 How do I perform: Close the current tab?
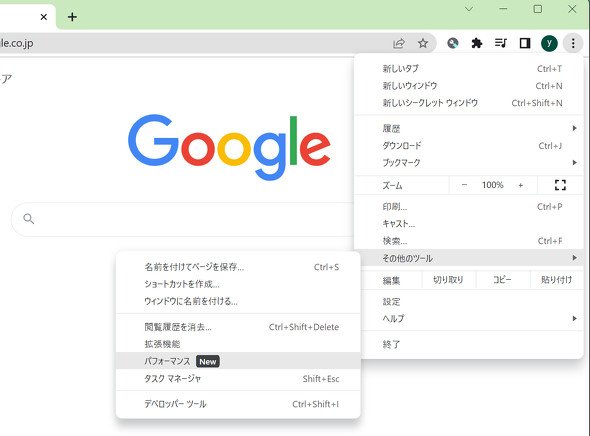point(44,17)
